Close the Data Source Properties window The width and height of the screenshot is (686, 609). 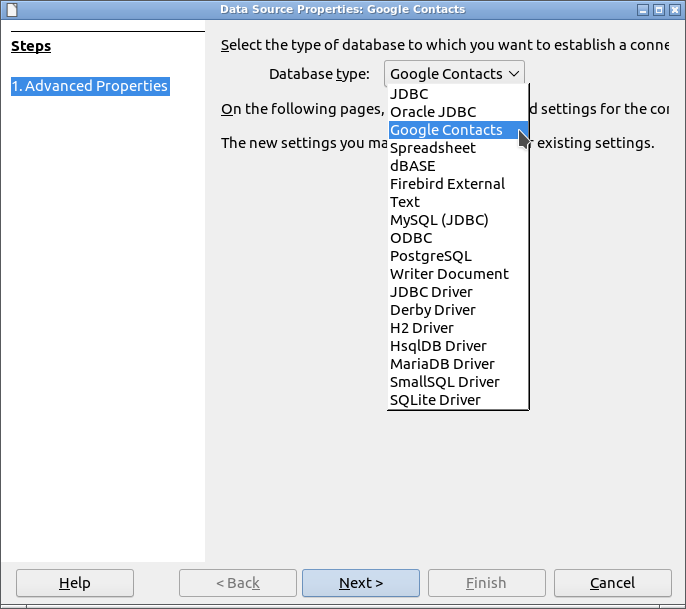click(x=675, y=10)
